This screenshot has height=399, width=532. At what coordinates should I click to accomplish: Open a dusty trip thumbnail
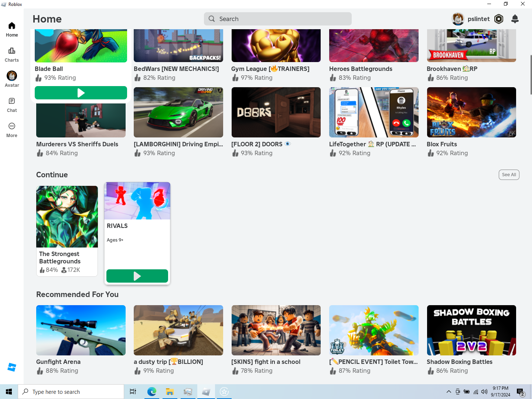tap(178, 330)
